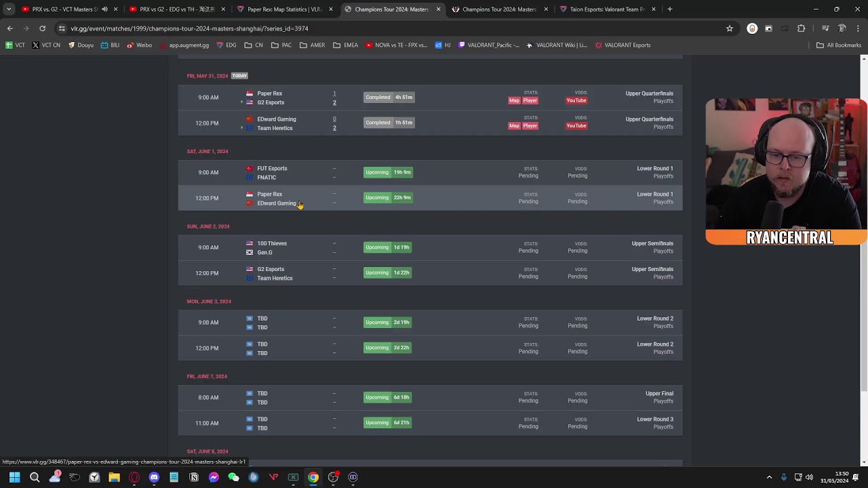Viewport: 868px width, 488px height.
Task: Open Messenger from the taskbar
Action: point(214,477)
